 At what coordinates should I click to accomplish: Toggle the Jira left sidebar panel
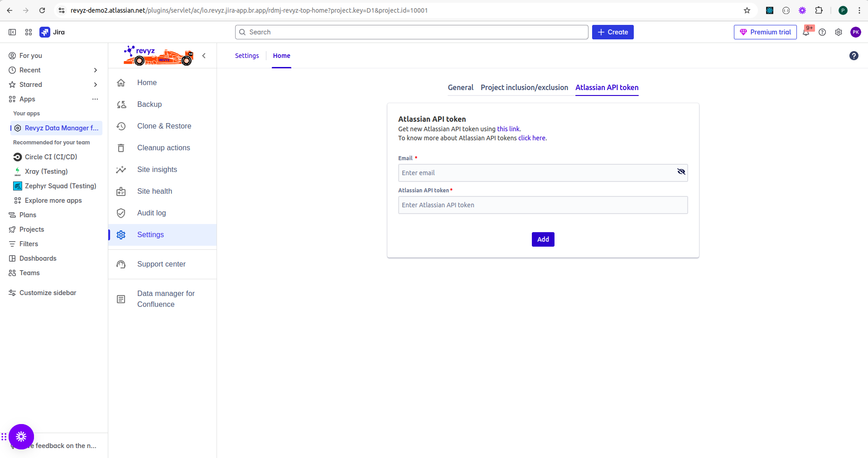tap(12, 32)
